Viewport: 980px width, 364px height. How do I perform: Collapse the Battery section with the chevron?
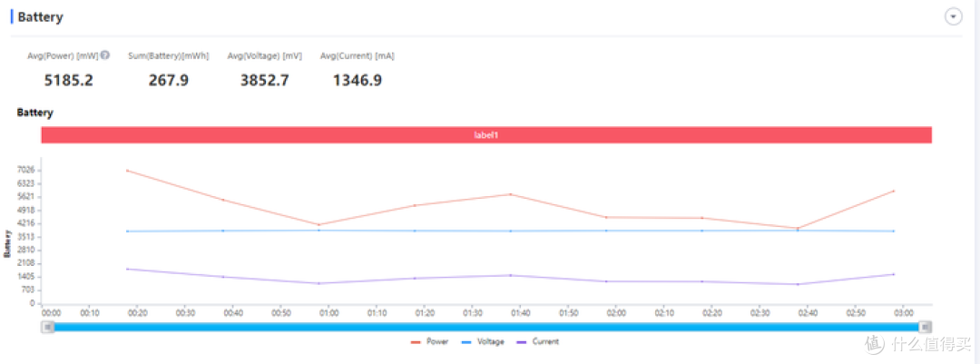tap(953, 17)
